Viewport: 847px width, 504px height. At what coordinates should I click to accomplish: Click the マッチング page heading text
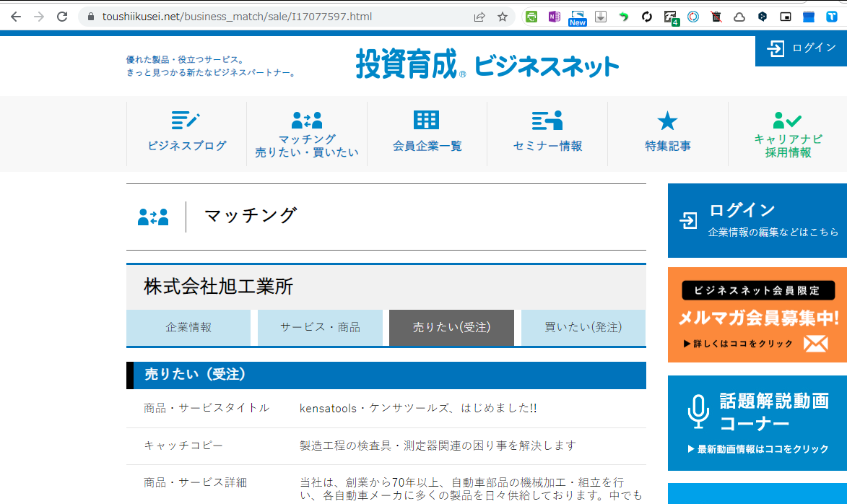[251, 216]
